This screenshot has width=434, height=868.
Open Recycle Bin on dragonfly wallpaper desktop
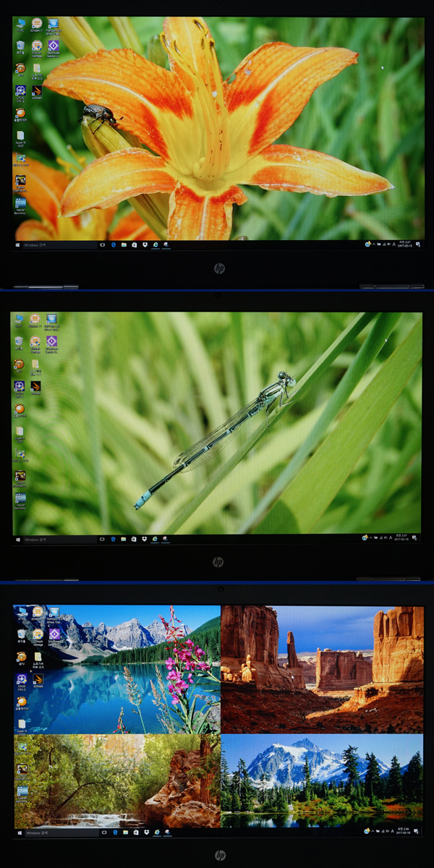pos(20,344)
